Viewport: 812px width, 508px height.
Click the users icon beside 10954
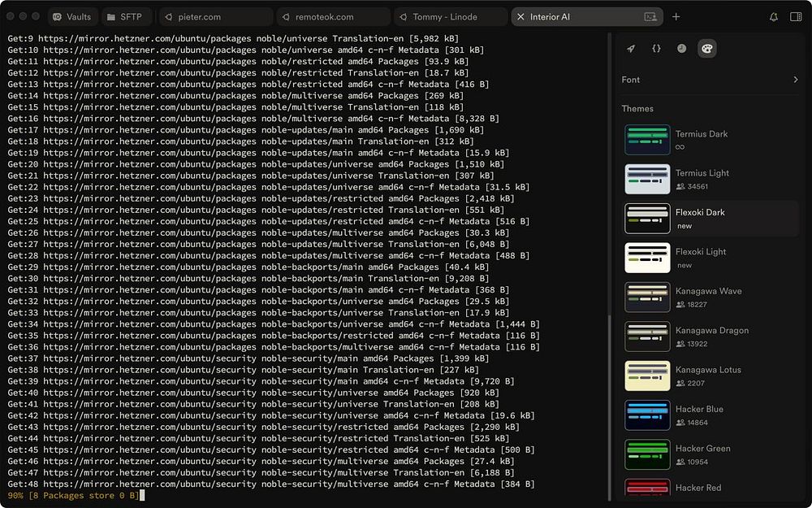point(680,462)
